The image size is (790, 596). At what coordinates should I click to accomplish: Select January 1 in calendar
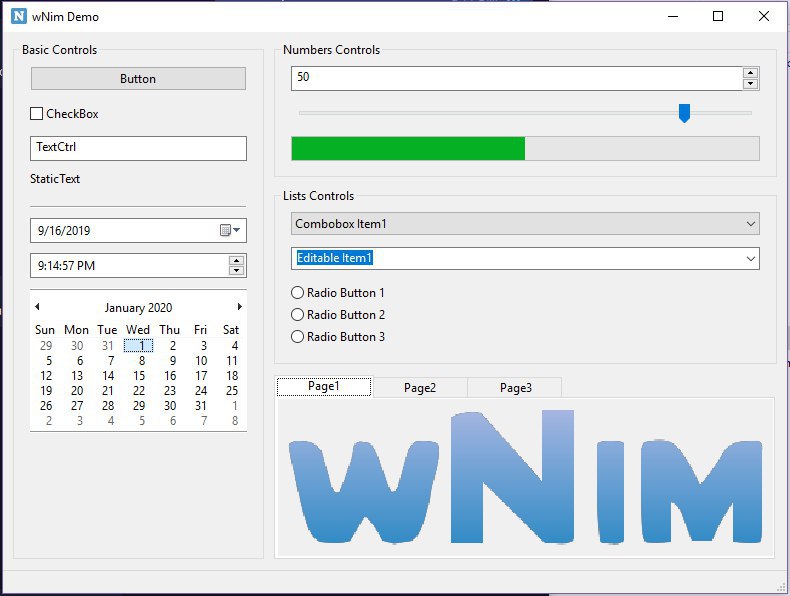(139, 346)
